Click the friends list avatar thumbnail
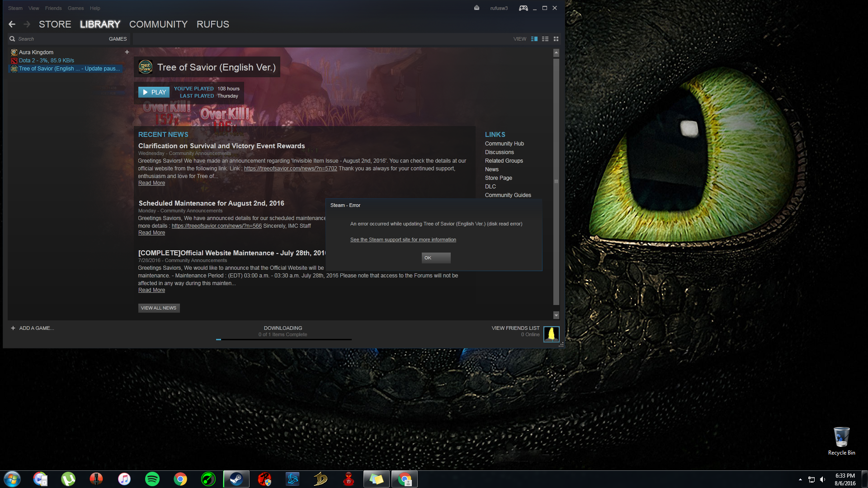868x488 pixels. (551, 334)
